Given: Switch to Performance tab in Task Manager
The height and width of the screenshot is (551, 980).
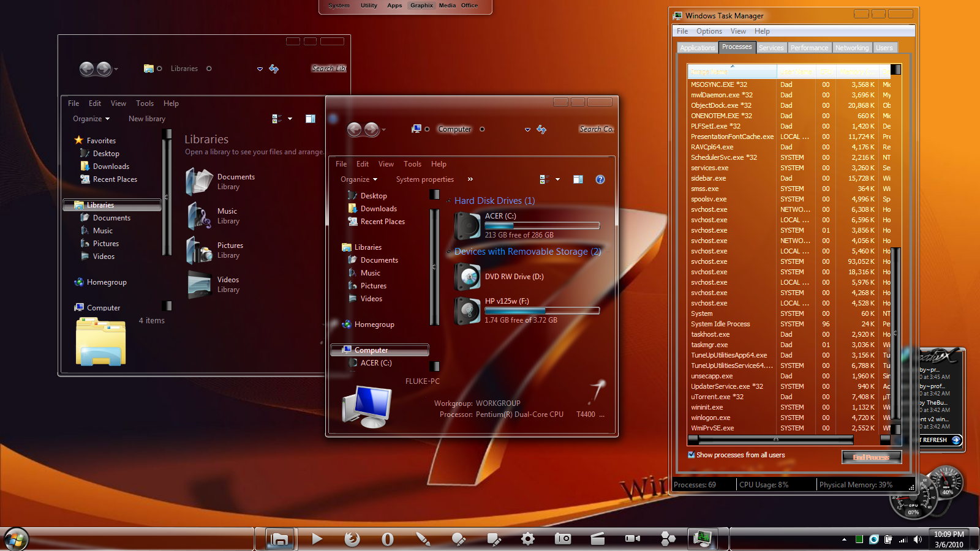Looking at the screenshot, I should (809, 48).
